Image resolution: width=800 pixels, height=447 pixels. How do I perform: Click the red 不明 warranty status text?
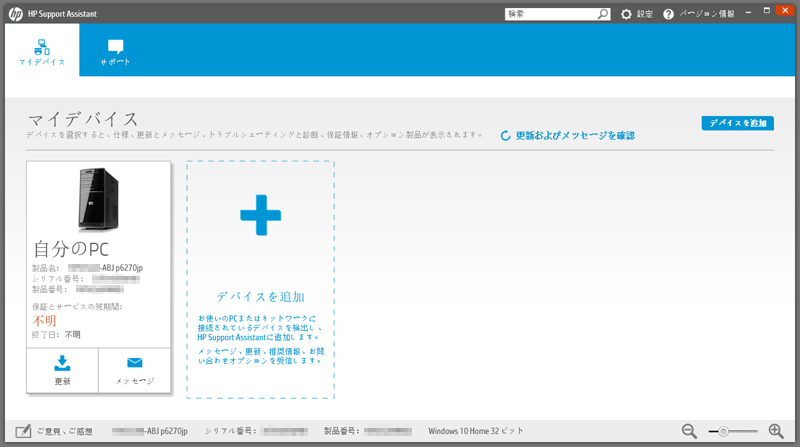coord(44,320)
